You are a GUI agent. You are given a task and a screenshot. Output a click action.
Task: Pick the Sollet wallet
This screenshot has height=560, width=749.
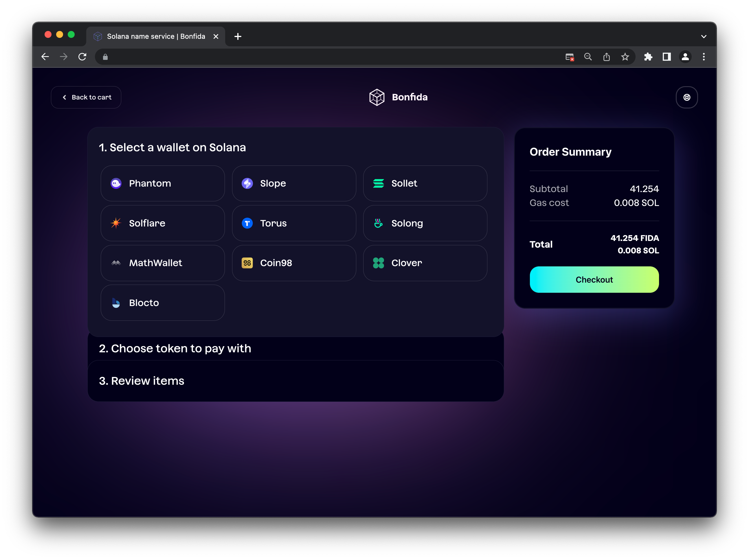[425, 183]
